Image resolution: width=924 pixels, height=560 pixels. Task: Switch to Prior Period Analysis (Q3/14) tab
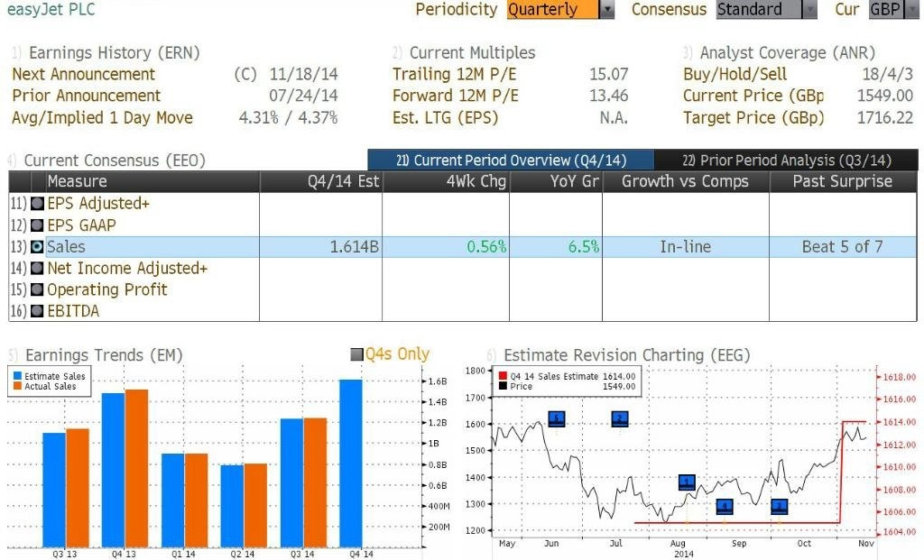click(786, 161)
